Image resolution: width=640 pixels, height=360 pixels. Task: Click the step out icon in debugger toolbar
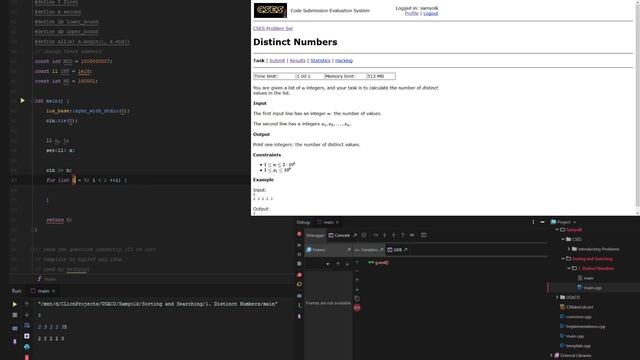pos(403,235)
